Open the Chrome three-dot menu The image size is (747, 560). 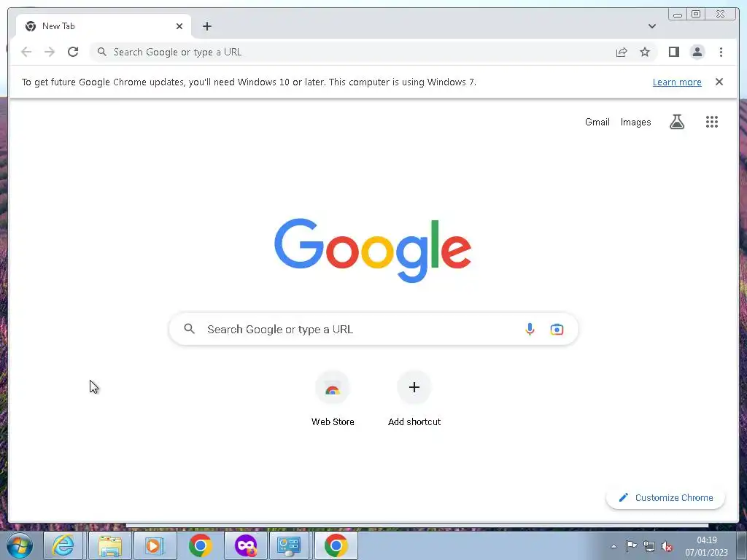click(721, 52)
